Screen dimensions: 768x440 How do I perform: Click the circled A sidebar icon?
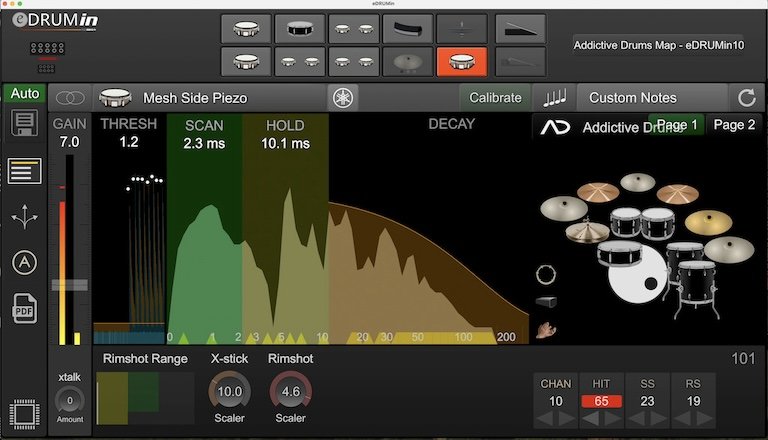pyautogui.click(x=24, y=263)
